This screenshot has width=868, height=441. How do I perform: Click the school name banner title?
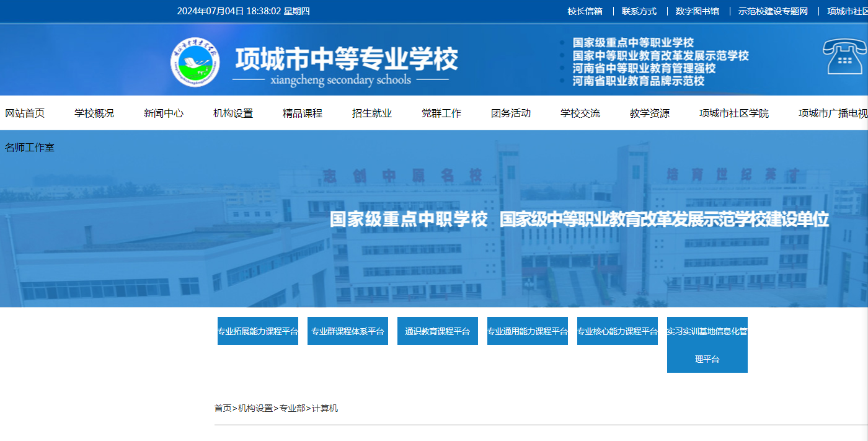point(346,61)
